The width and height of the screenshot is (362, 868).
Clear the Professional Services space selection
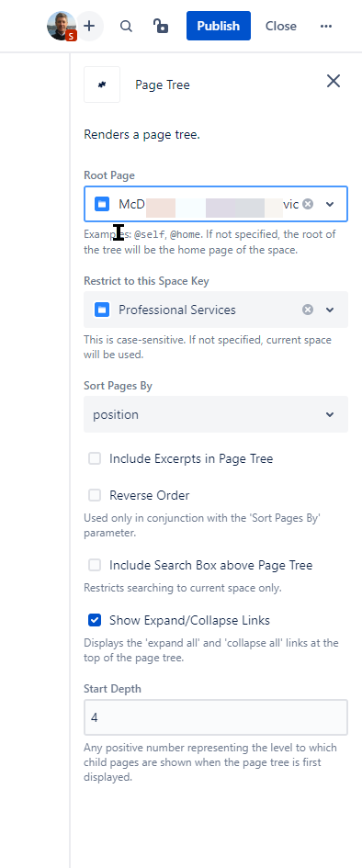coord(308,310)
